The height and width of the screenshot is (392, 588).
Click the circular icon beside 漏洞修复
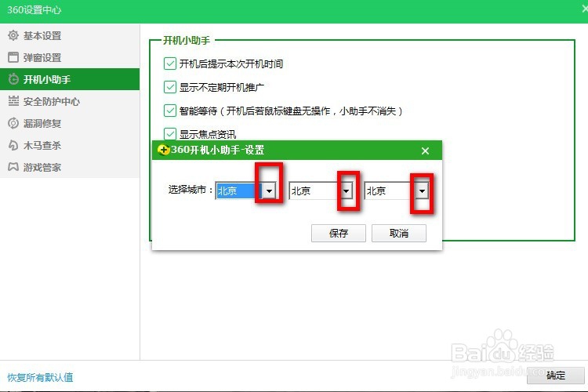pos(13,123)
